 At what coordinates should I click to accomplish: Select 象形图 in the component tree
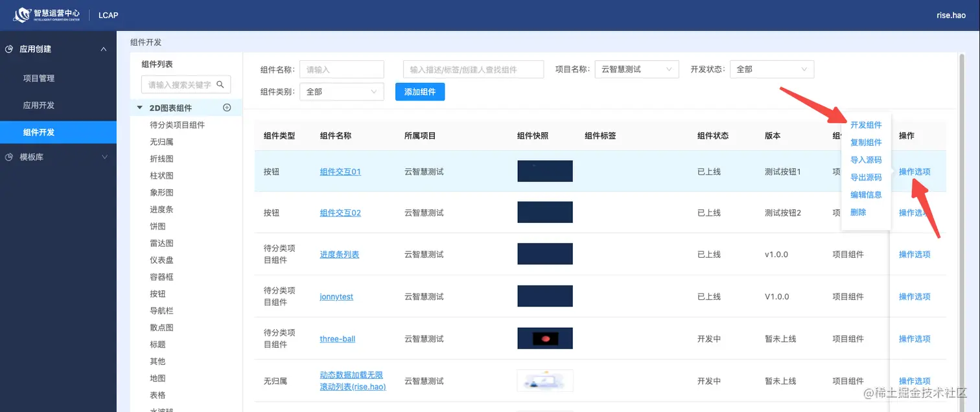coord(161,192)
